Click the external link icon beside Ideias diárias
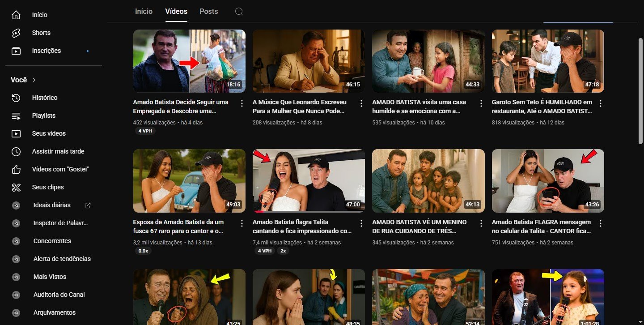This screenshot has height=325, width=644. point(88,205)
